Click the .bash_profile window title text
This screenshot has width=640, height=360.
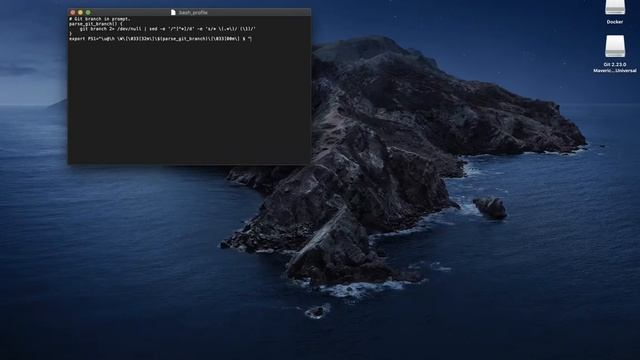tap(193, 13)
